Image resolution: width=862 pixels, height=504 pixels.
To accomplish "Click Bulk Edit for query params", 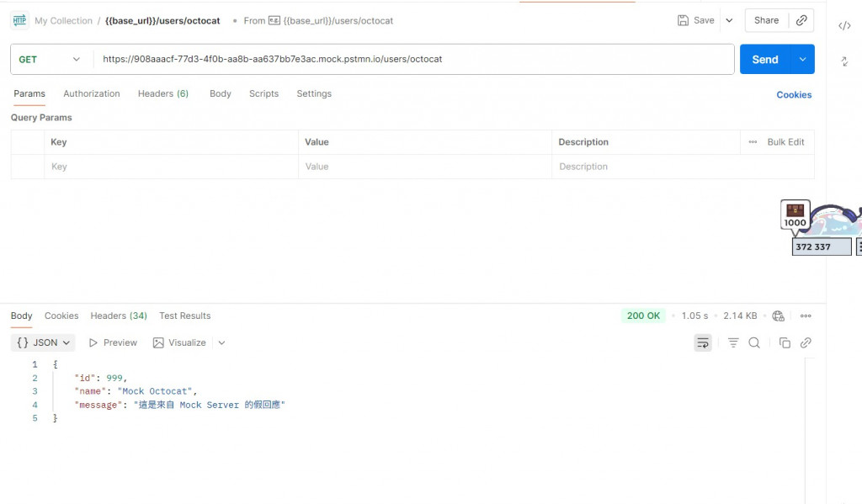I will point(785,142).
